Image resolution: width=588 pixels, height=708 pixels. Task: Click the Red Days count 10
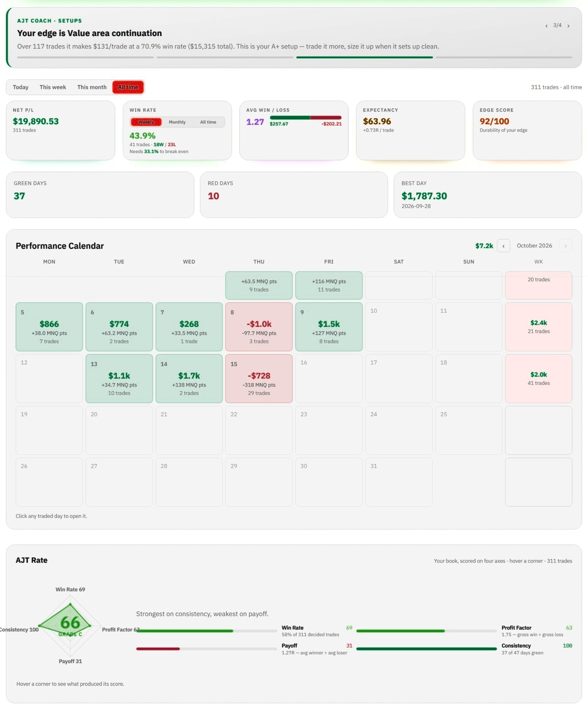(213, 196)
